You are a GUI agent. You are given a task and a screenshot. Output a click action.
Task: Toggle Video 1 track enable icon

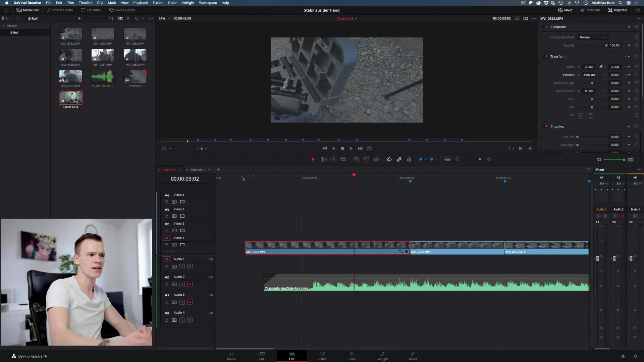click(182, 245)
